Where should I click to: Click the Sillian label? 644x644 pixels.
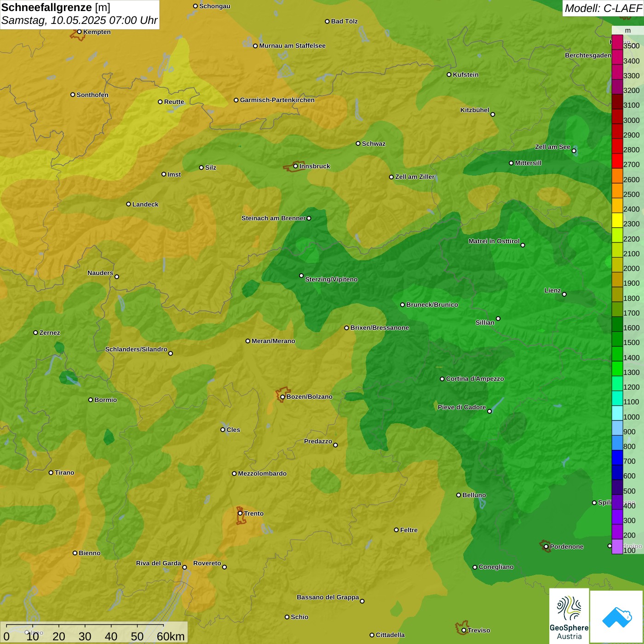(x=485, y=322)
